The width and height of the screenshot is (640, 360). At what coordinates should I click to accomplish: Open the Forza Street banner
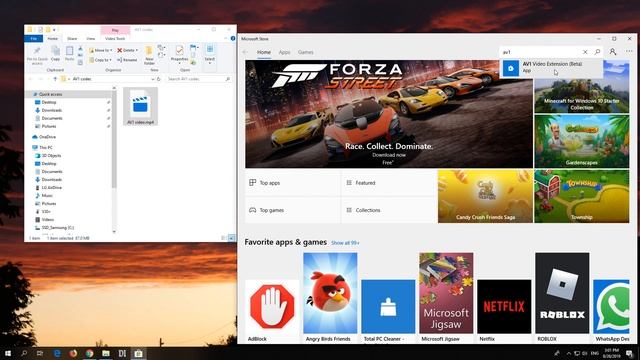point(389,114)
